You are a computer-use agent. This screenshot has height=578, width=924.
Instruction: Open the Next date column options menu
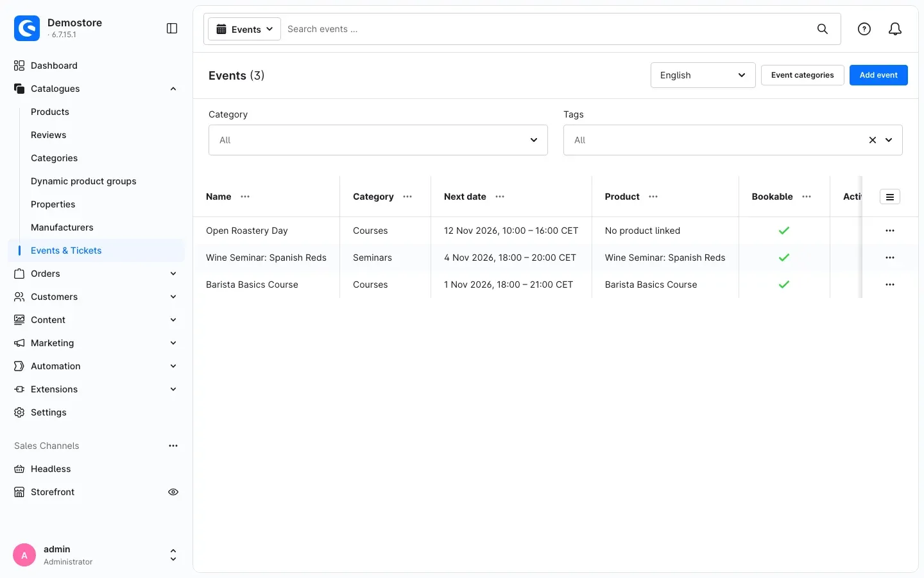pos(500,197)
